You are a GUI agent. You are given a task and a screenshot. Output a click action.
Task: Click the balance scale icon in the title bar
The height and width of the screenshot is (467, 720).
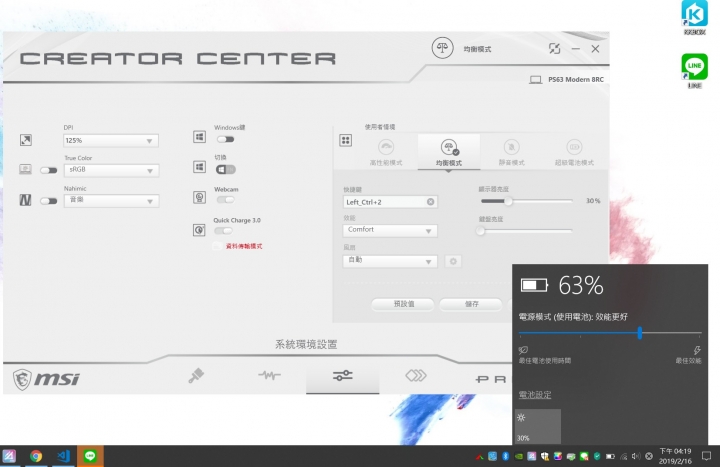click(442, 48)
